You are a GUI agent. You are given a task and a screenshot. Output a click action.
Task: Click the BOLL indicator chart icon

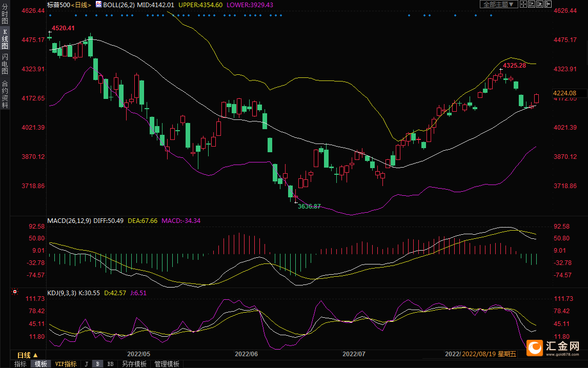point(98,4)
